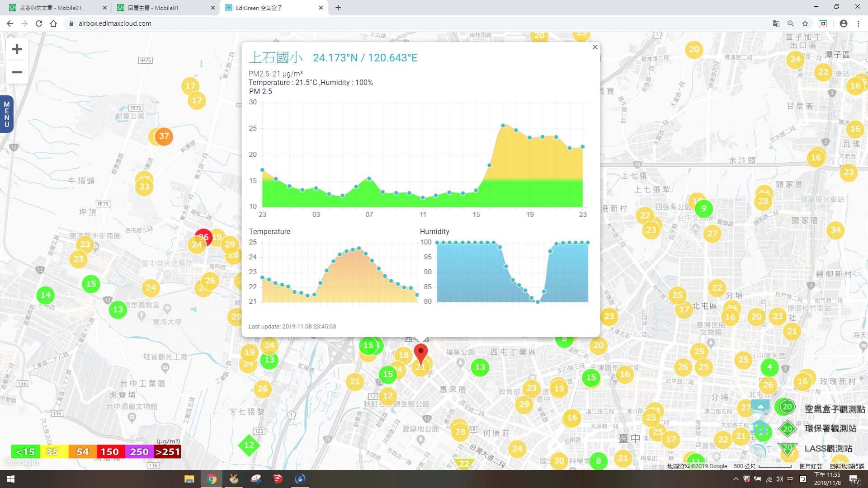Open the blue MENU side tab
The image size is (868, 488).
click(6, 114)
